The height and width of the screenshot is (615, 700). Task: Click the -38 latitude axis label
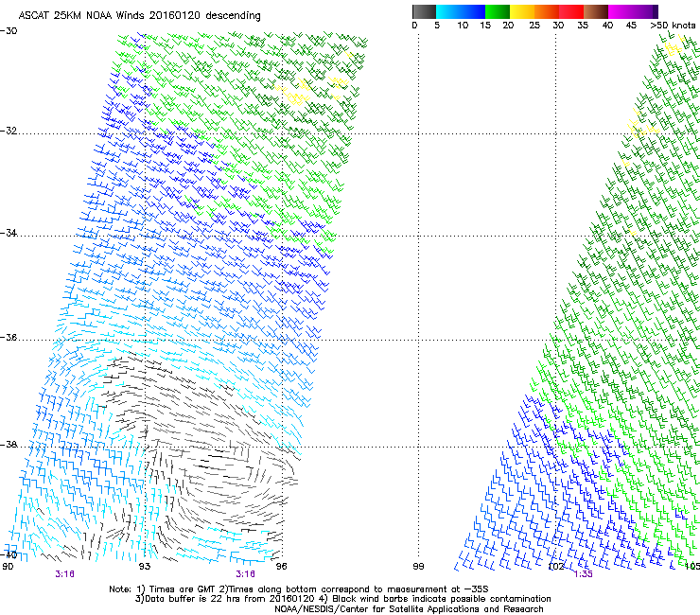(x=9, y=445)
